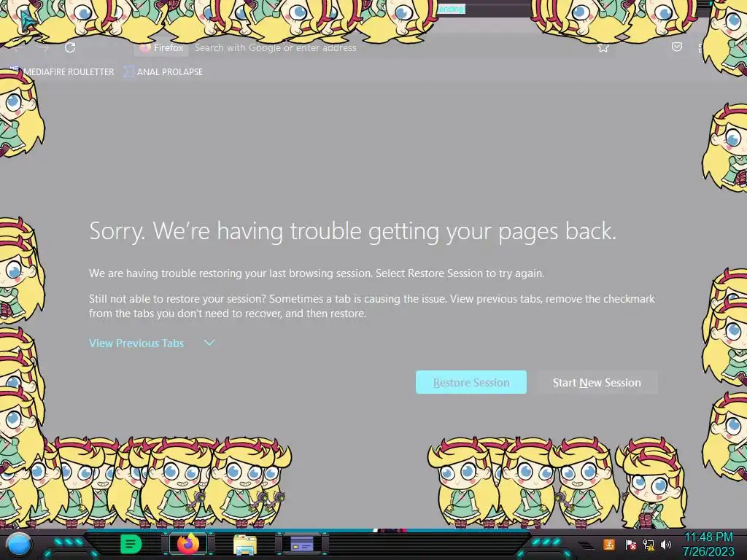Open the network status tray icon
Image resolution: width=747 pixels, height=560 pixels.
coord(649,544)
